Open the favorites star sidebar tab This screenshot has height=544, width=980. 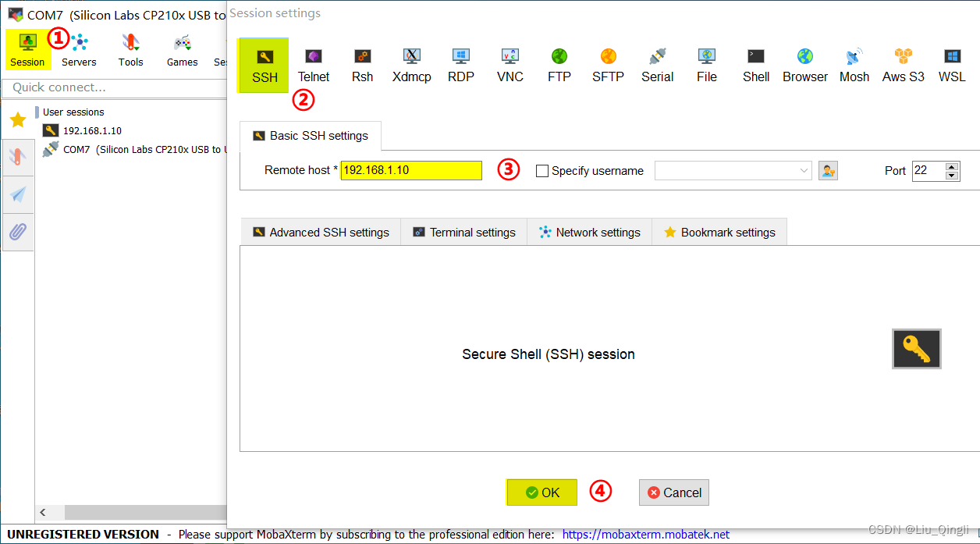(x=17, y=119)
